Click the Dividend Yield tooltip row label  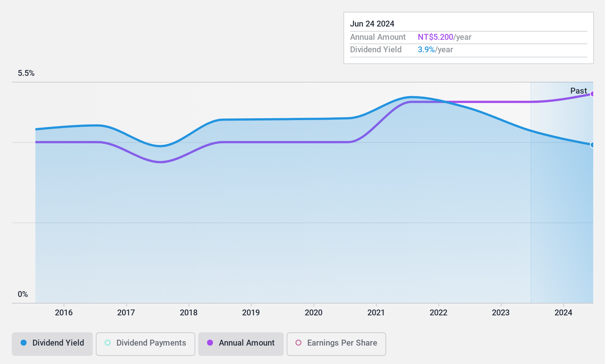[376, 50]
